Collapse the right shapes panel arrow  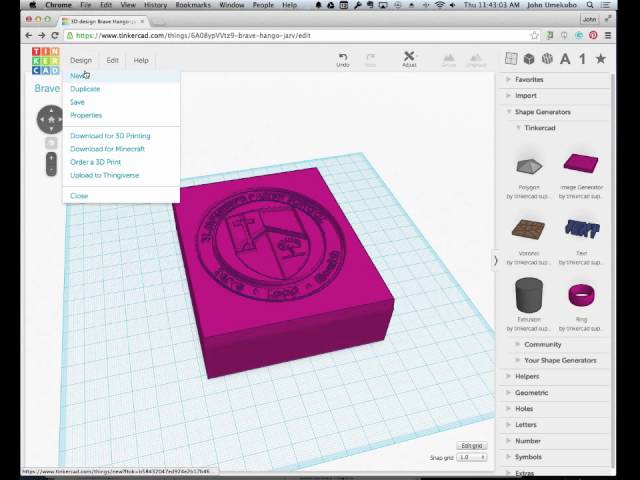tap(495, 260)
